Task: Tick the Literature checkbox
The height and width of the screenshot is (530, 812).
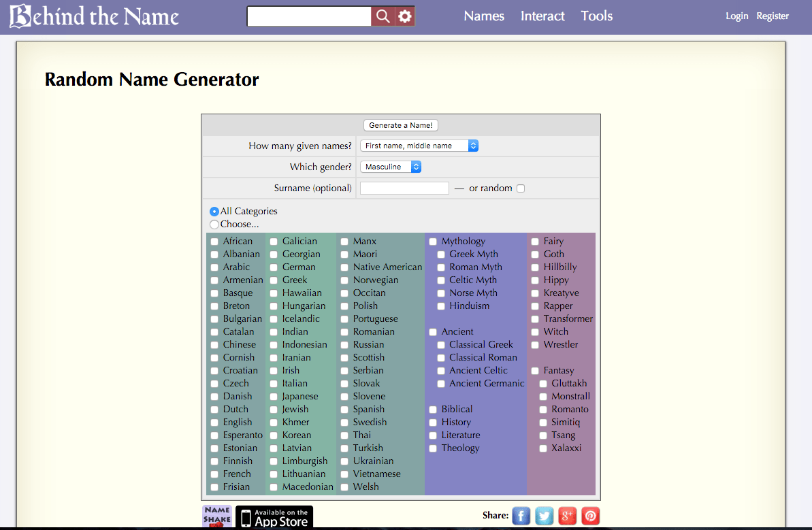Action: 433,436
